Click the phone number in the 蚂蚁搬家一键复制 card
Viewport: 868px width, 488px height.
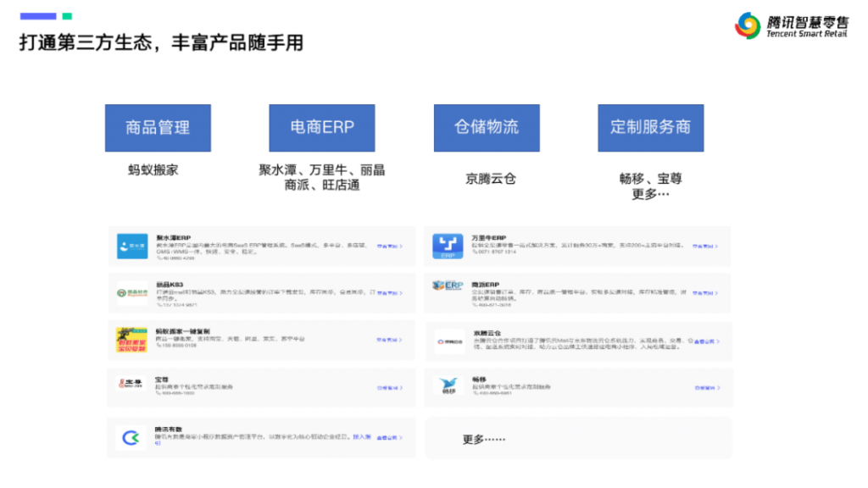(x=176, y=346)
